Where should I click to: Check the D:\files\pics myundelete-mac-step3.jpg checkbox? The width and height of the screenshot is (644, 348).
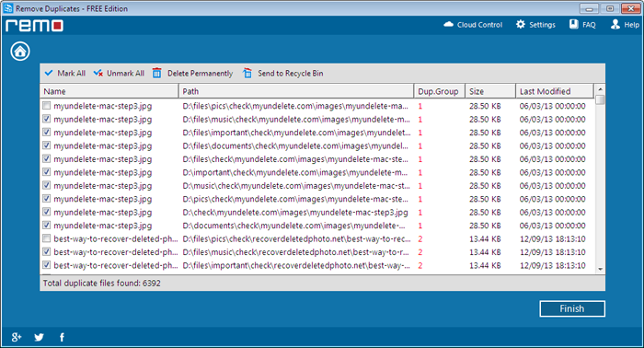tap(46, 106)
